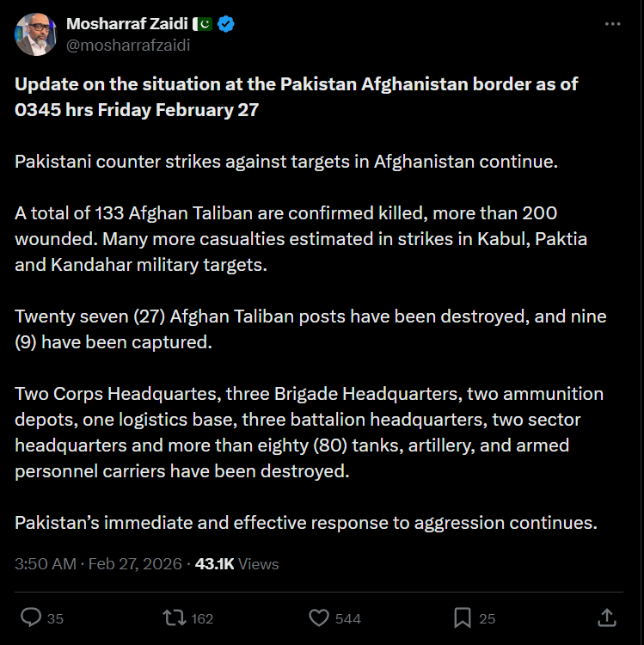This screenshot has width=644, height=645.
Task: Click the paragraph listing destroyed Corps Headquarters
Action: pos(309,433)
